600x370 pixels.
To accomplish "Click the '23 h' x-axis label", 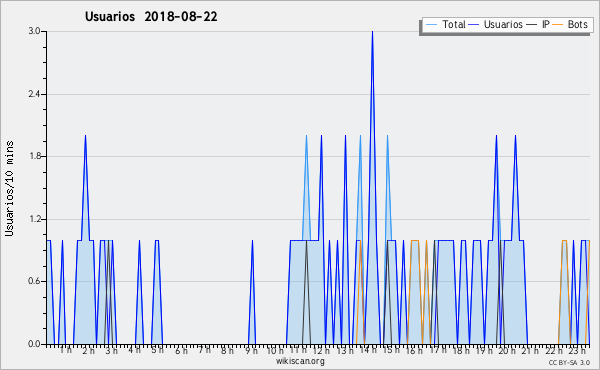I will pyautogui.click(x=577, y=351).
